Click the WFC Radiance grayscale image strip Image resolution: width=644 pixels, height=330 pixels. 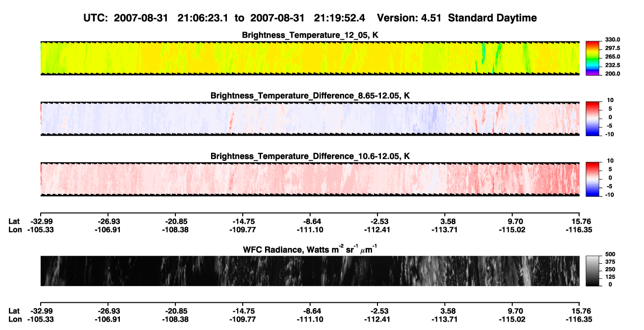click(310, 271)
